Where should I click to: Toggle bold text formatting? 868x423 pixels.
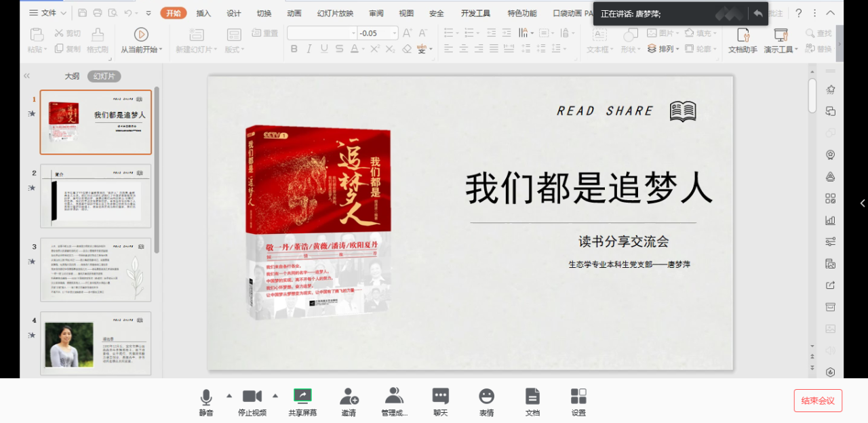tap(294, 49)
